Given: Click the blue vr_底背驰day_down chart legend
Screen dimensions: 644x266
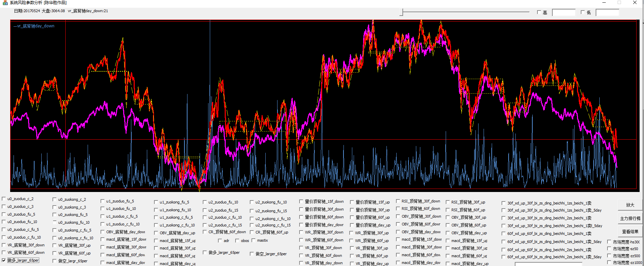Looking at the screenshot, I should tap(34, 26).
